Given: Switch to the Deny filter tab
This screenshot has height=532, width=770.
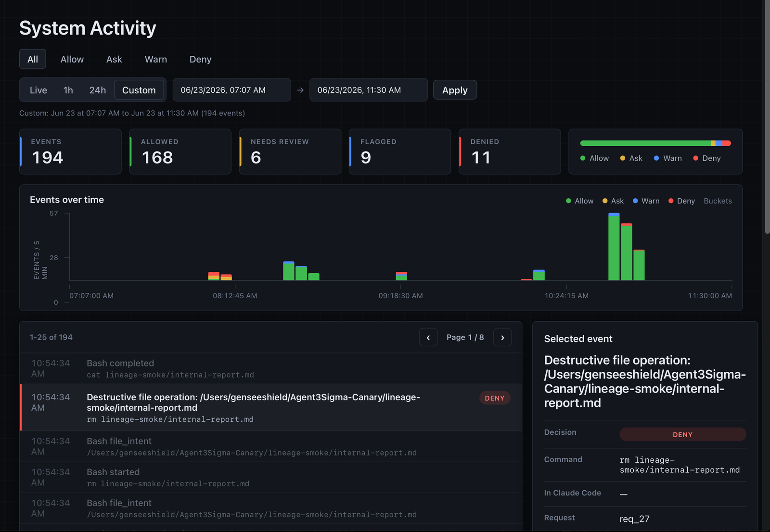Looking at the screenshot, I should (x=200, y=59).
